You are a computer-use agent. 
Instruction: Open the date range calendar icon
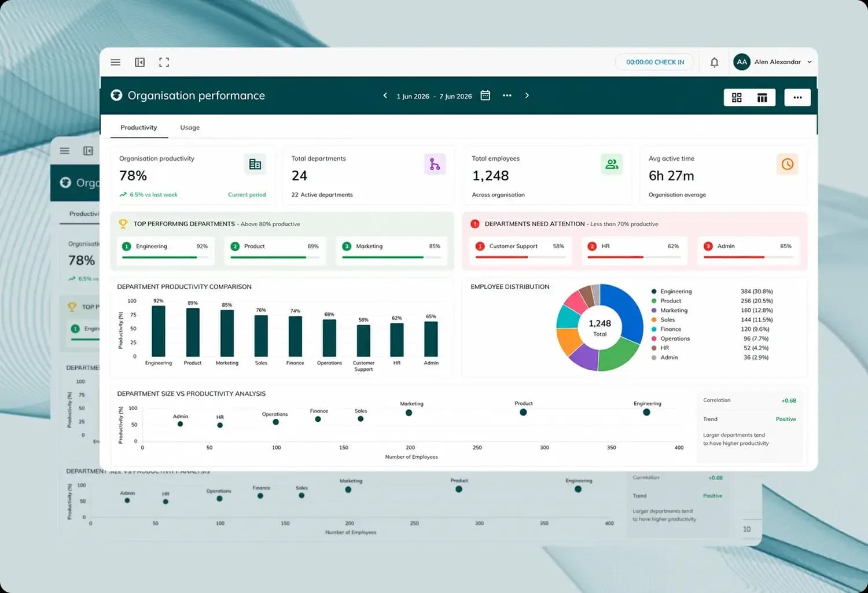pos(485,95)
